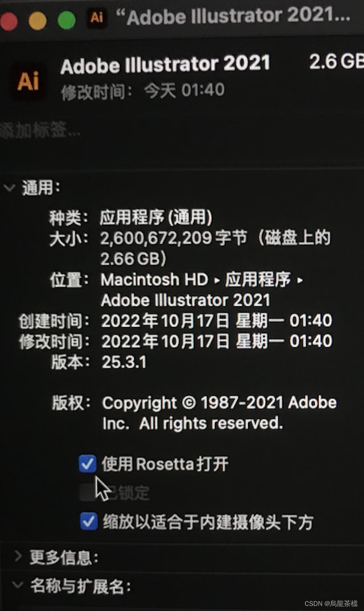This screenshot has height=611, width=364.
Task: Click the 2.6 GB size in header
Action: pos(336,62)
